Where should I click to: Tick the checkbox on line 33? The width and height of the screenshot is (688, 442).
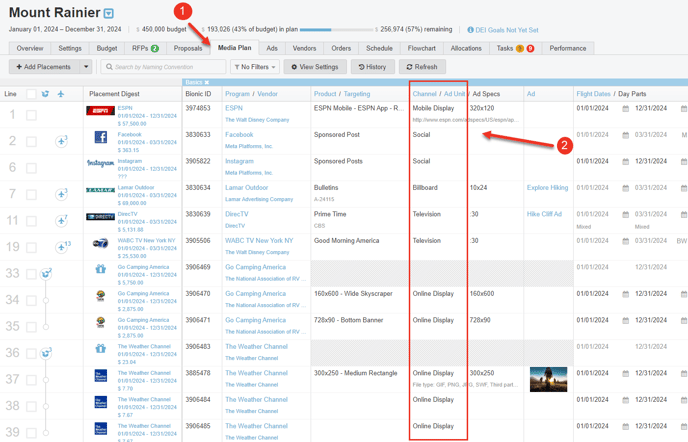(31, 274)
